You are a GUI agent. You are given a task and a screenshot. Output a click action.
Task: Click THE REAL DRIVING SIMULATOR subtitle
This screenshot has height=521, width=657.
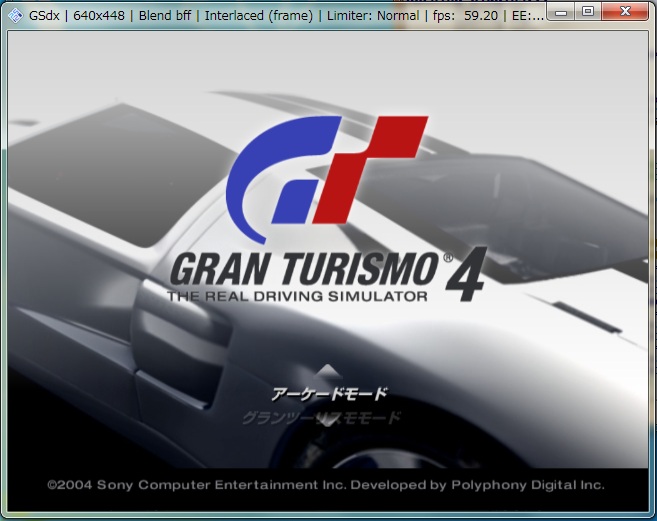[x=297, y=296]
